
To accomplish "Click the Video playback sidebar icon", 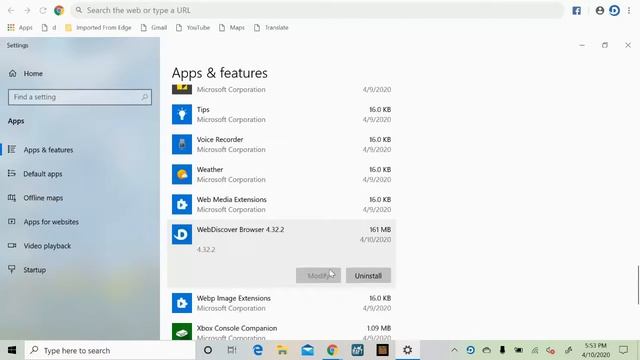I will coord(12,246).
